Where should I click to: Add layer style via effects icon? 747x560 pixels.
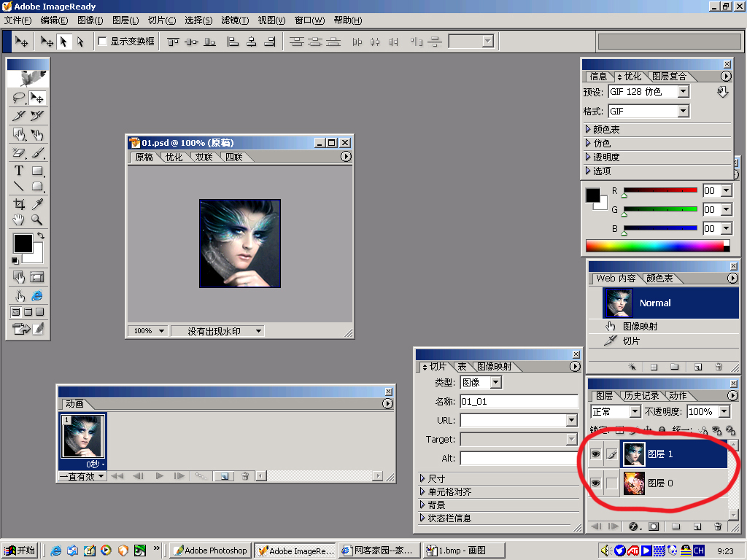tap(635, 526)
